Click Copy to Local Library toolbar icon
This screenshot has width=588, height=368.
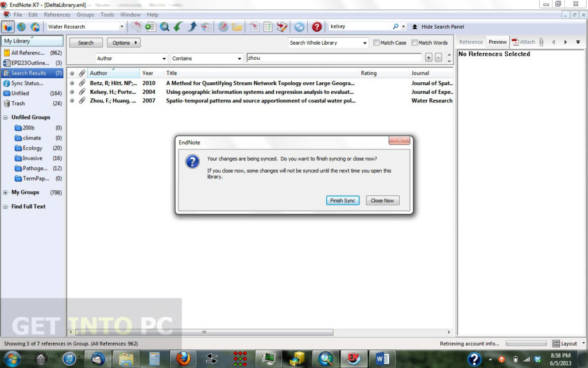[x=136, y=26]
